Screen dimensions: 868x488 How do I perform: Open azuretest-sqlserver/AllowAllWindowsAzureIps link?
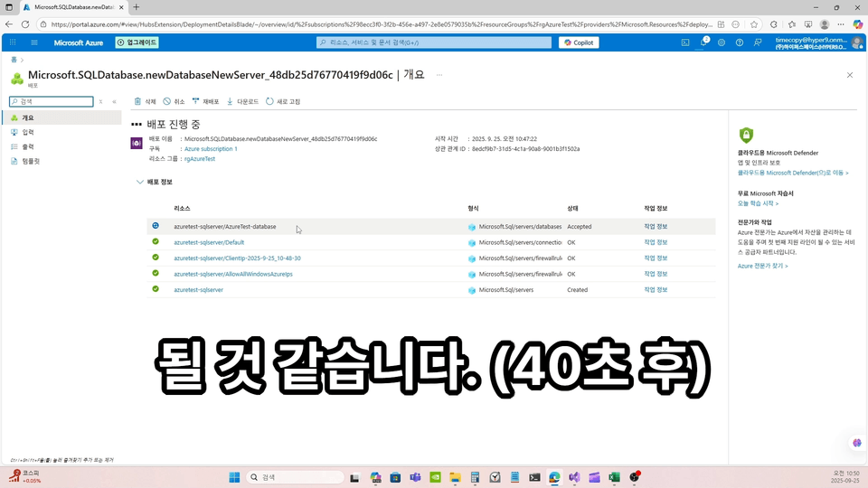(233, 274)
